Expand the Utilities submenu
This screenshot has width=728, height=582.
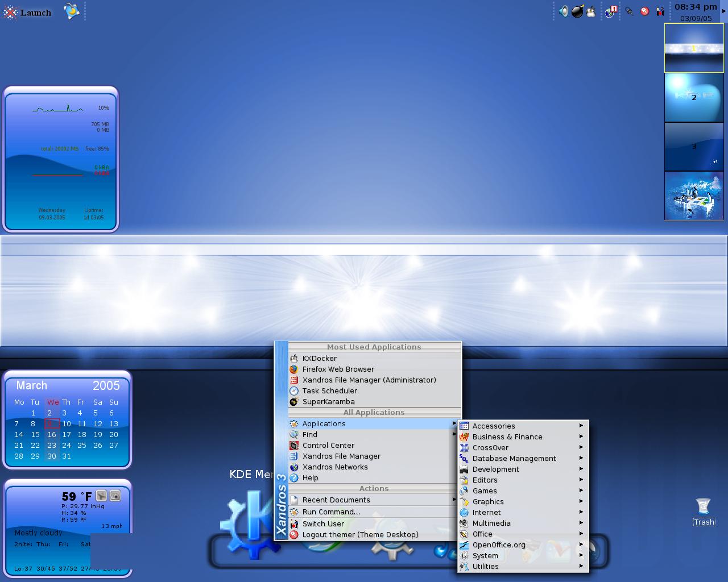pos(523,567)
